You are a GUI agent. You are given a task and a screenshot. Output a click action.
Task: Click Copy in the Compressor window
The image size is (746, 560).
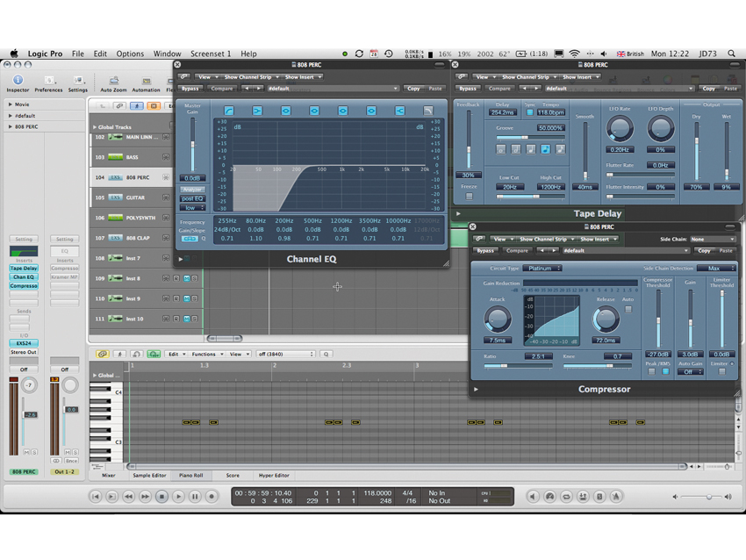tap(704, 251)
